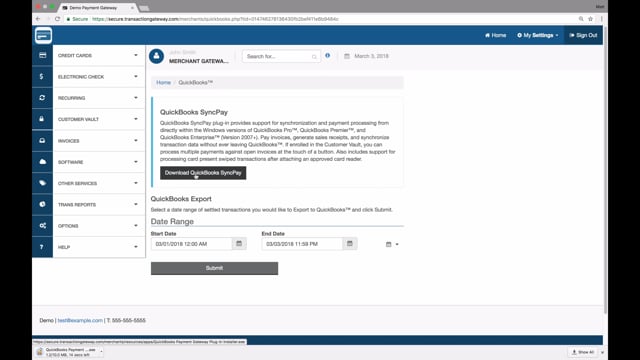The image size is (640, 360).
Task: Click Show All downloads button
Action: pos(582,352)
